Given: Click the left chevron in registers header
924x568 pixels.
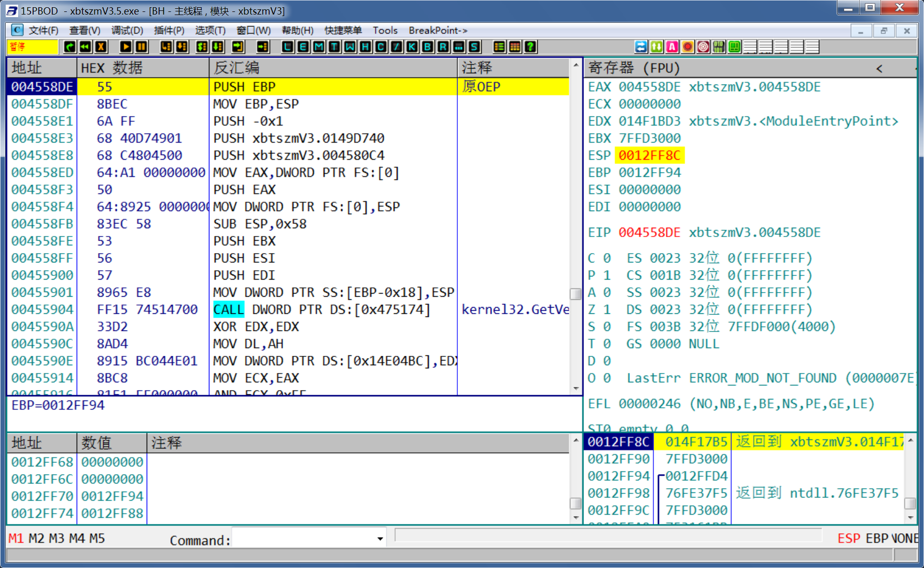Looking at the screenshot, I should (x=879, y=68).
